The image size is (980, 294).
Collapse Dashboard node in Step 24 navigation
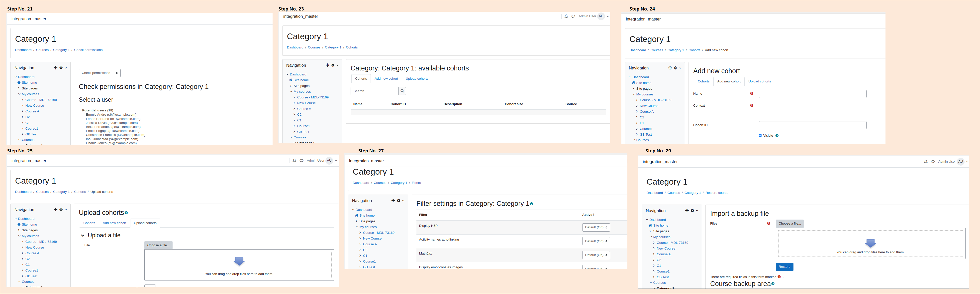click(x=630, y=77)
